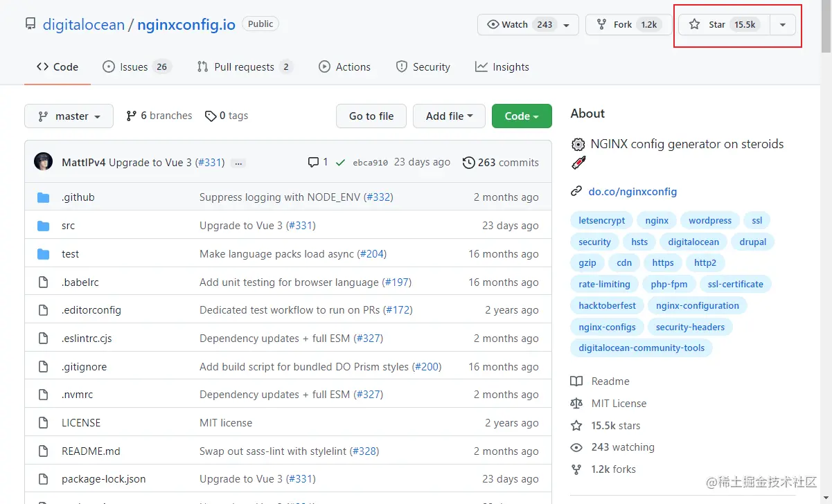Click the MattIPv4 author name
Viewport: 832px width, 504px height.
point(84,163)
